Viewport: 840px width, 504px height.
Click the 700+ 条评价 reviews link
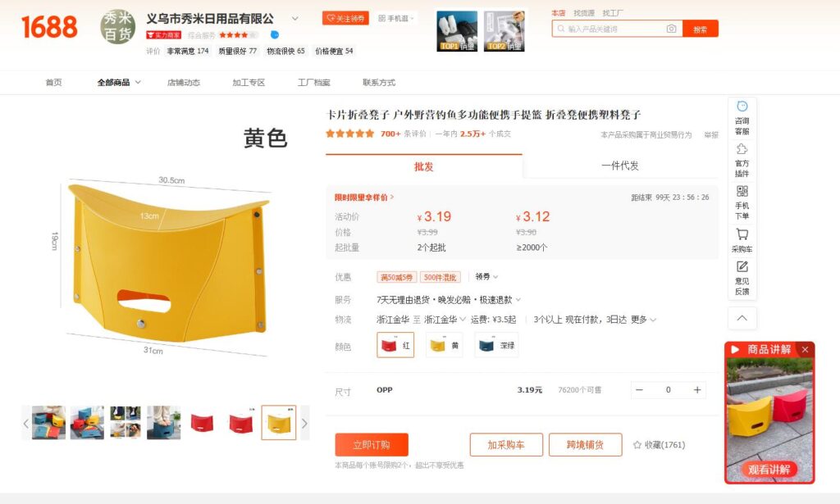click(x=403, y=134)
